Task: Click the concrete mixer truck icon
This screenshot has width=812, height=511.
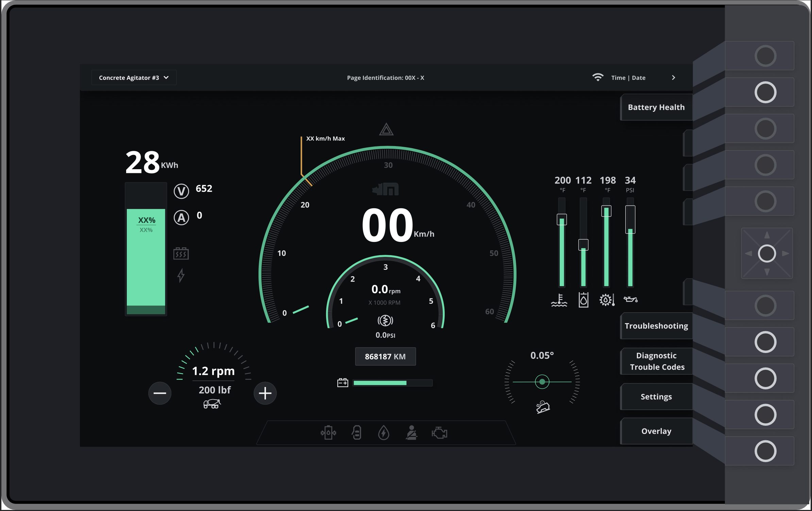Action: pos(212,404)
